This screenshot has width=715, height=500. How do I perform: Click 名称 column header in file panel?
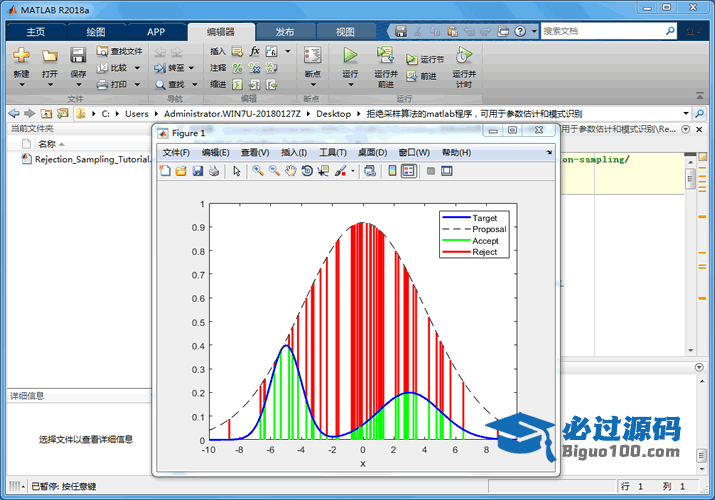(x=47, y=144)
